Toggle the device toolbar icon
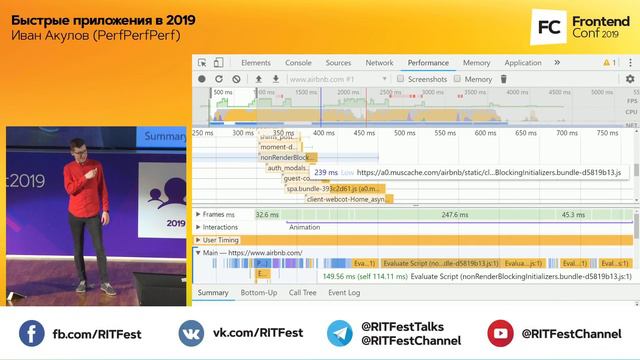This screenshot has width=640, height=360. coord(218,62)
